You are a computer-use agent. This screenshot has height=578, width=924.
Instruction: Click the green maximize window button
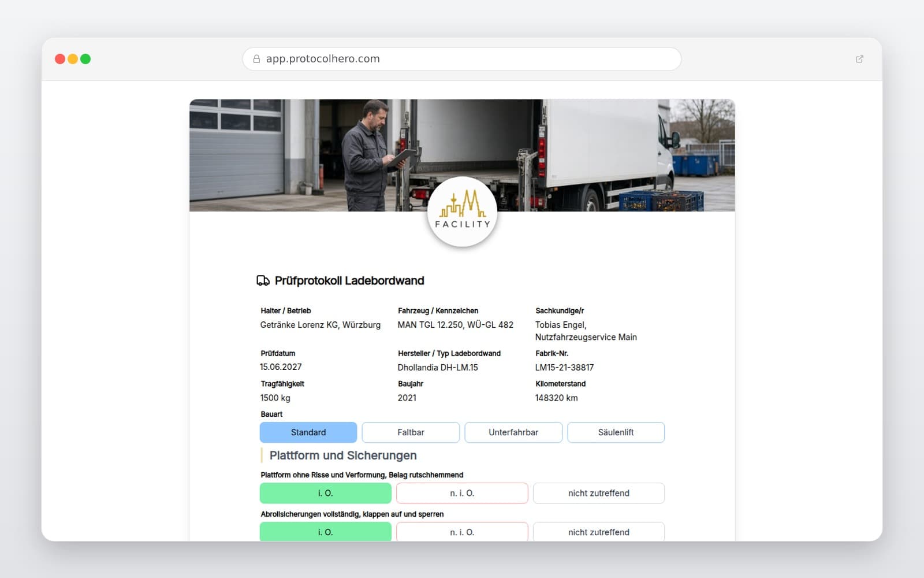85,59
